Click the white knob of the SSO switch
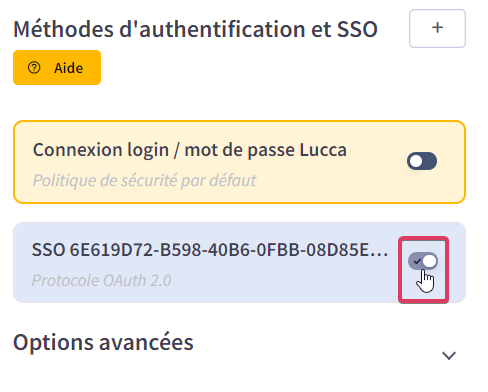This screenshot has width=488, height=392. (430, 261)
